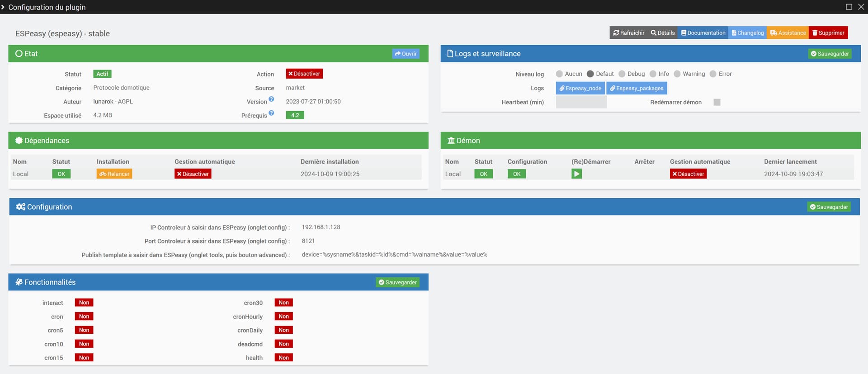Click the Fonctionnalités header icon

coord(19,282)
